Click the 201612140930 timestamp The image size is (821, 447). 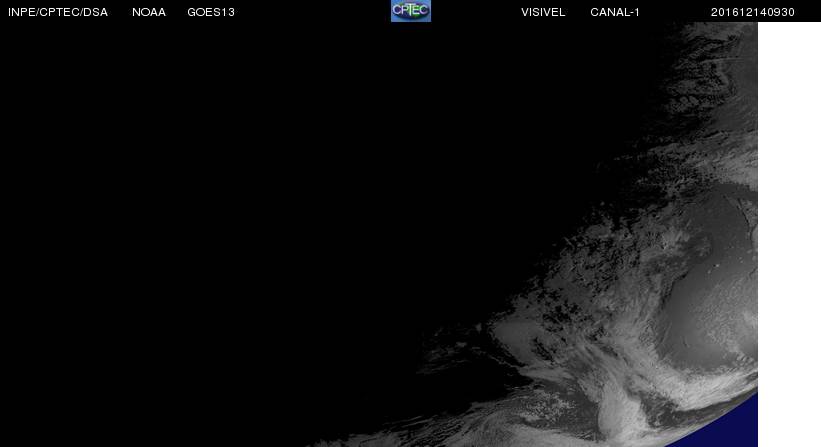pyautogui.click(x=752, y=12)
